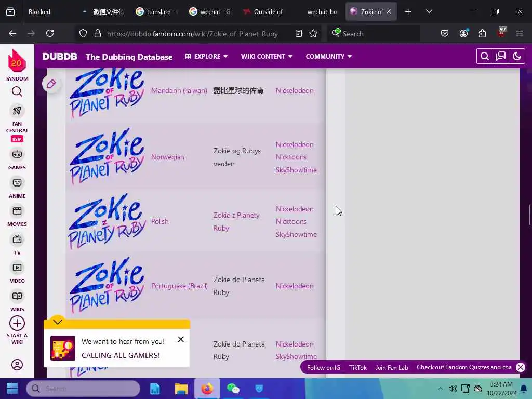
Task: Click TikTok in the bottom banner
Action: [358, 367]
